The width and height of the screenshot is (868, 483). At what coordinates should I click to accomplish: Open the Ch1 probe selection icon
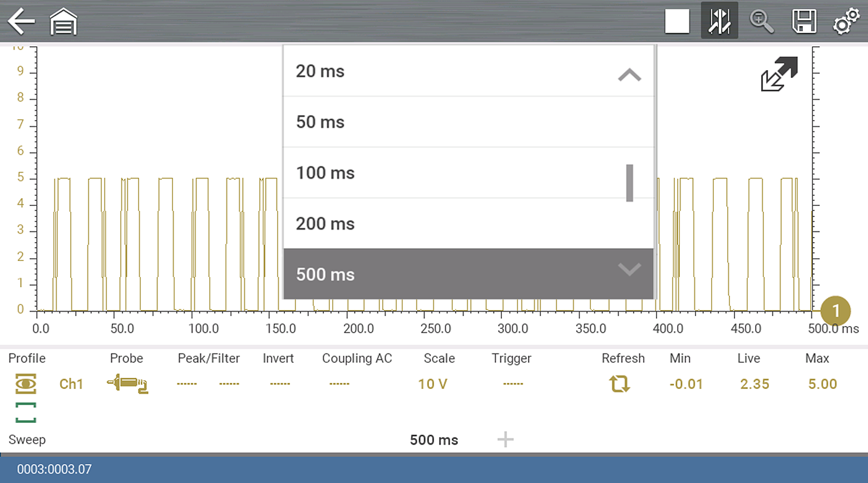tap(127, 384)
